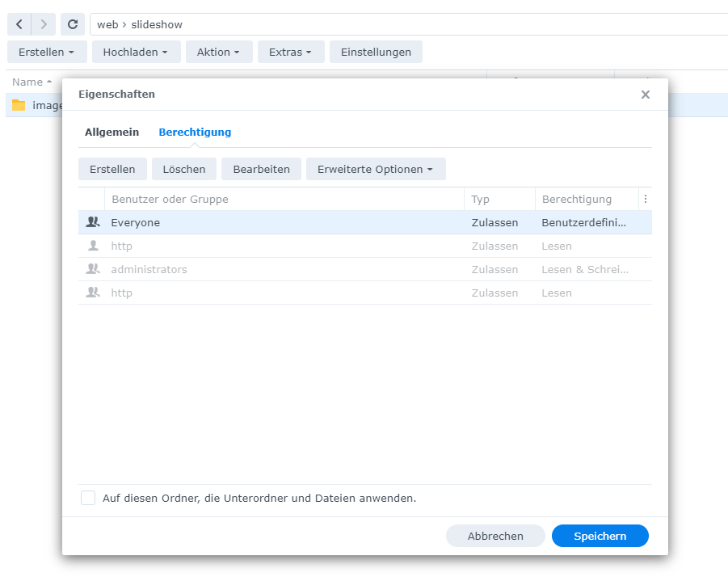Screen dimensions: 728x577
Task: Select the Berechtigung tab
Action: [x=195, y=132]
